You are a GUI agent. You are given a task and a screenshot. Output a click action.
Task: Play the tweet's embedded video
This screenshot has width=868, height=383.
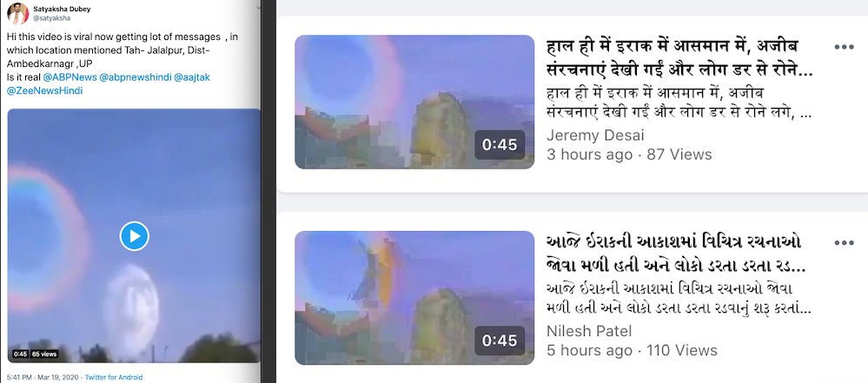tap(135, 236)
